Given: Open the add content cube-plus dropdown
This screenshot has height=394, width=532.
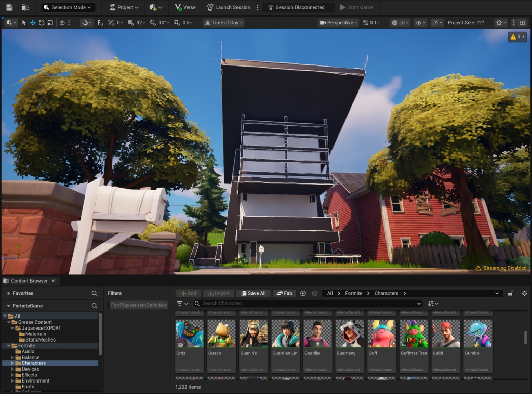Looking at the screenshot, I should coord(155,7).
